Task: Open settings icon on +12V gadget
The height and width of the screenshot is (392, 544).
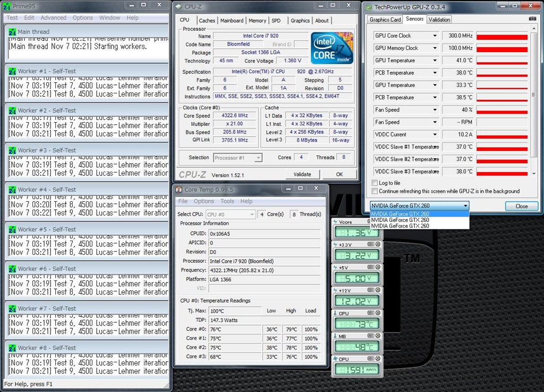Action: [x=371, y=290]
